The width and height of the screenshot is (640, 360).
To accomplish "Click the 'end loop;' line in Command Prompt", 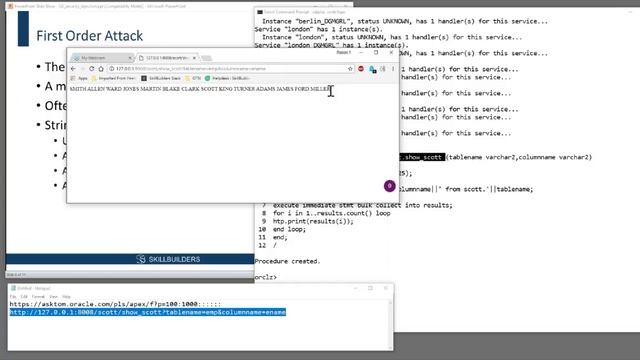I will pyautogui.click(x=289, y=229).
